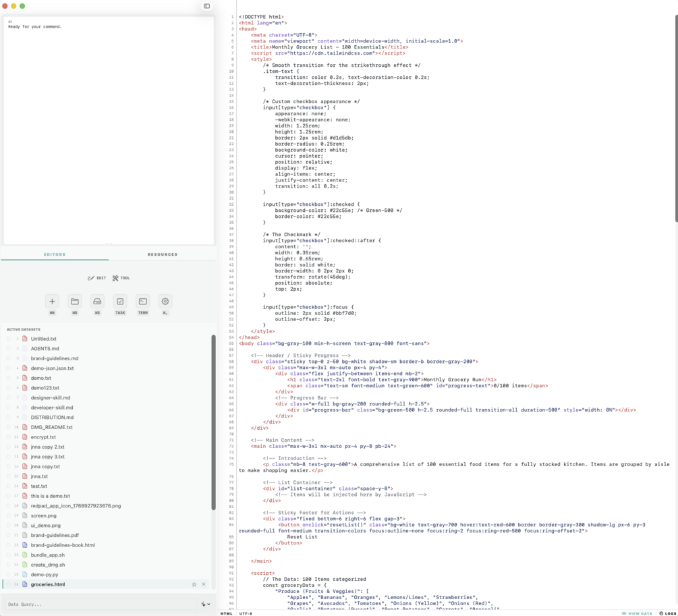Click the tailwindcss script src line

pyautogui.click(x=328, y=53)
